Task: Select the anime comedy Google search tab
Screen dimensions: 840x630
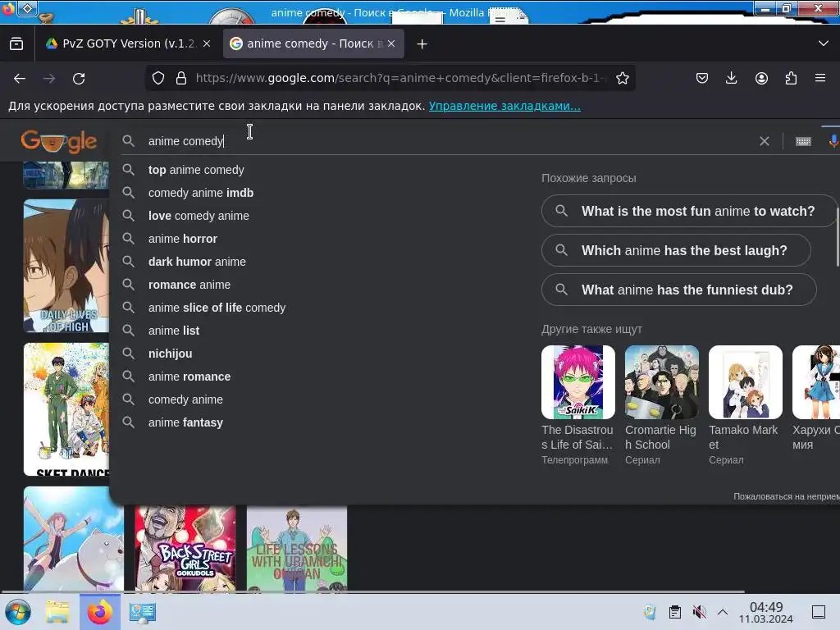Action: tap(313, 43)
